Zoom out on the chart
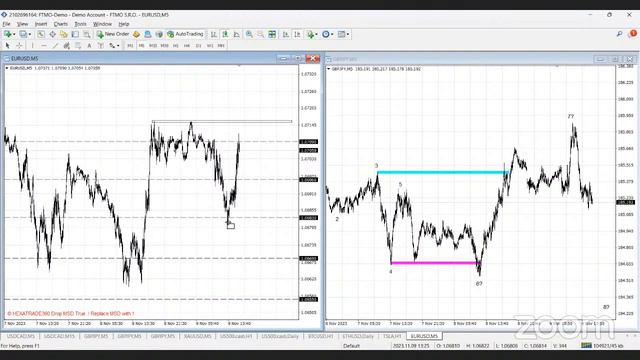The image size is (640, 360). (260, 34)
